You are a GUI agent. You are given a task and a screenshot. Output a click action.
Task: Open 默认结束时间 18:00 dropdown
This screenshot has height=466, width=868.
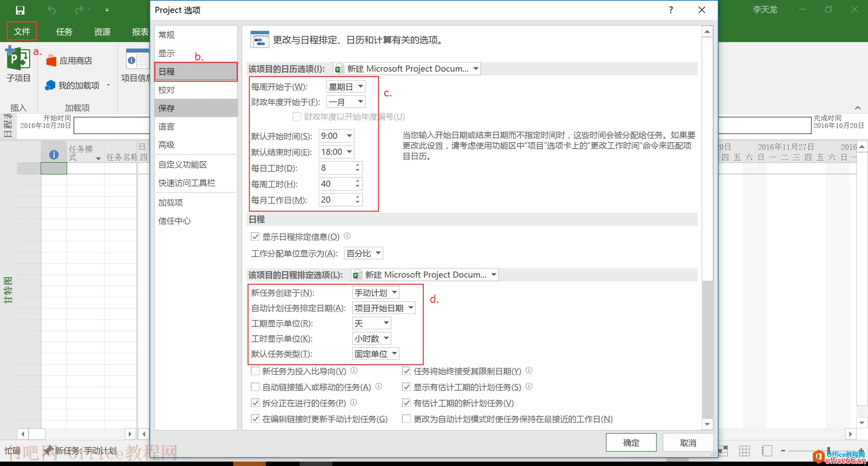click(336, 152)
